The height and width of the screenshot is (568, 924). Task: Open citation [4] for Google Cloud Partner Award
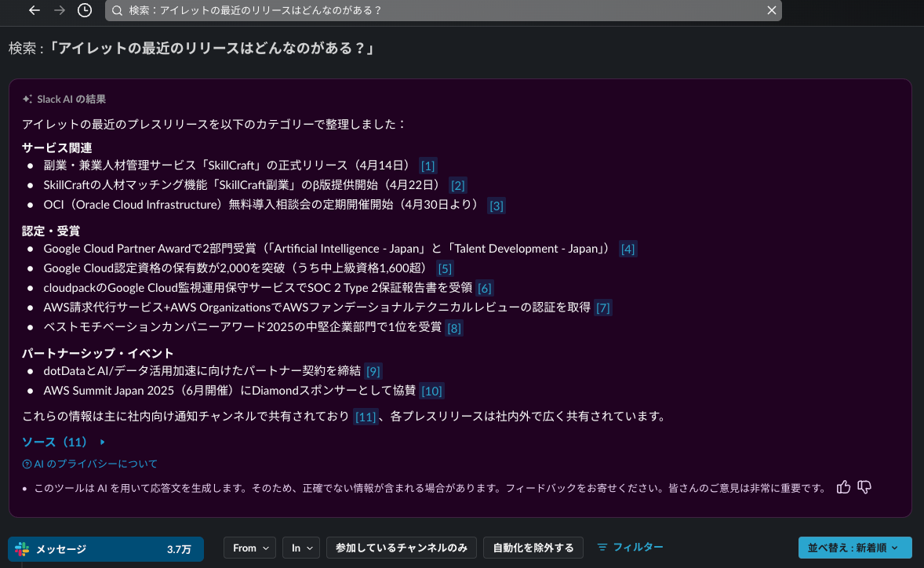pyautogui.click(x=628, y=249)
